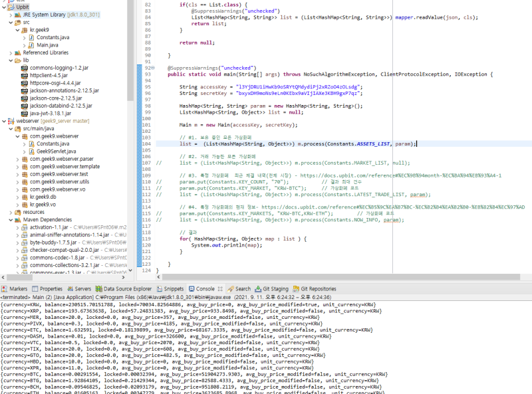Select commons-codec-1.8.jar dependency
The height and width of the screenshot is (394, 532).
coord(57,258)
